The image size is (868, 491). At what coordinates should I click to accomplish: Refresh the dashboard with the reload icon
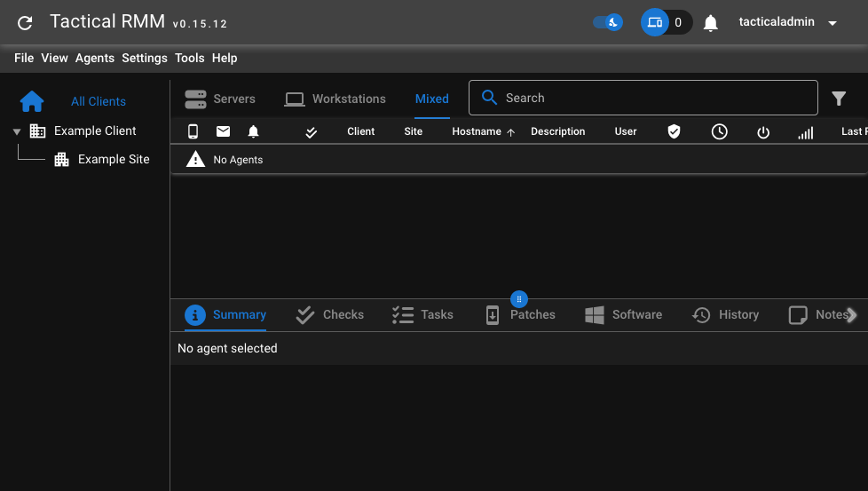pyautogui.click(x=25, y=23)
